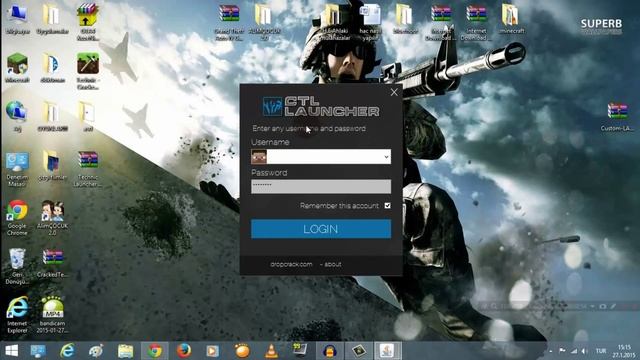The image size is (640, 360).
Task: Click the volume speaker tray icon
Action: coord(584,351)
